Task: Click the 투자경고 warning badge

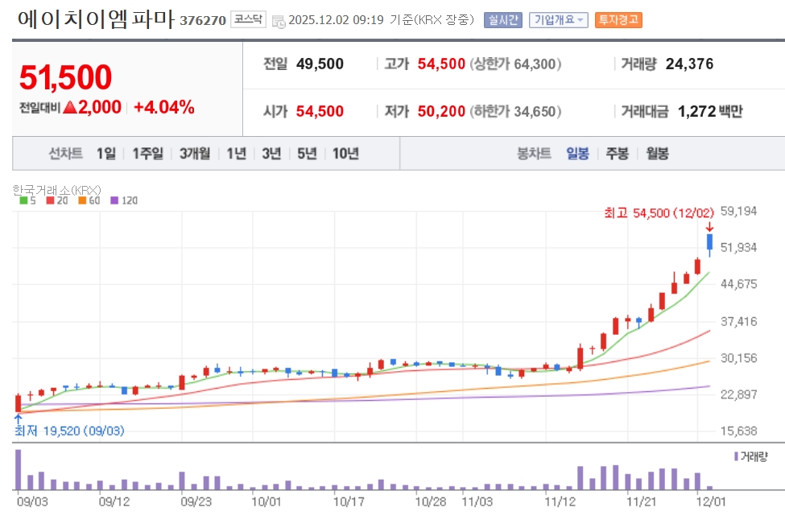Action: (618, 20)
